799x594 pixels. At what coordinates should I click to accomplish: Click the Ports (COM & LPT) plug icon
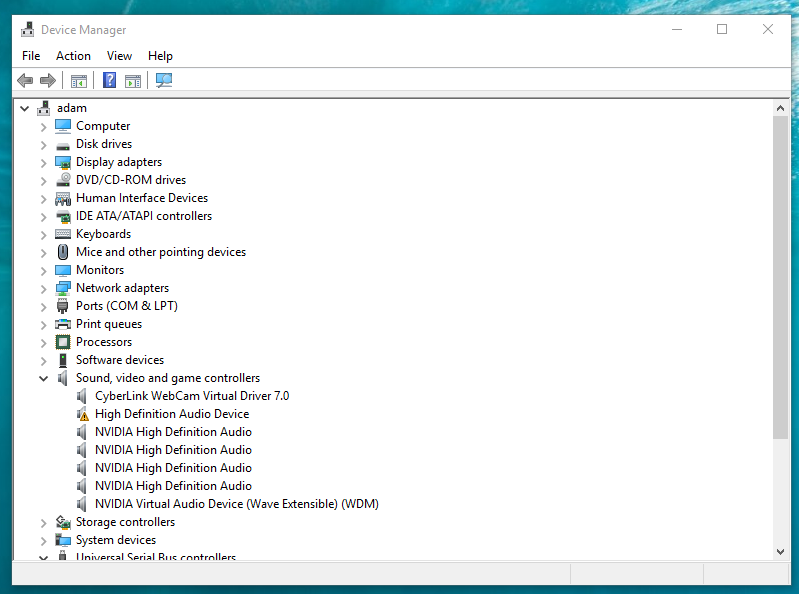62,306
